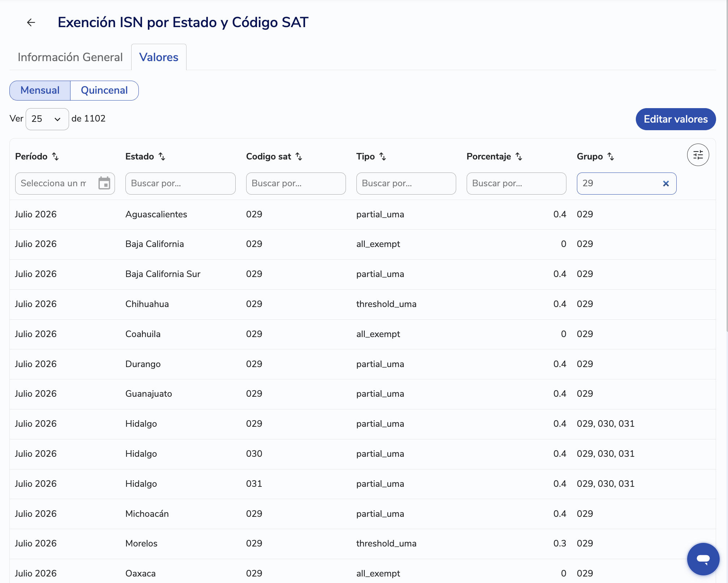Click the Editar valores button

pos(676,119)
